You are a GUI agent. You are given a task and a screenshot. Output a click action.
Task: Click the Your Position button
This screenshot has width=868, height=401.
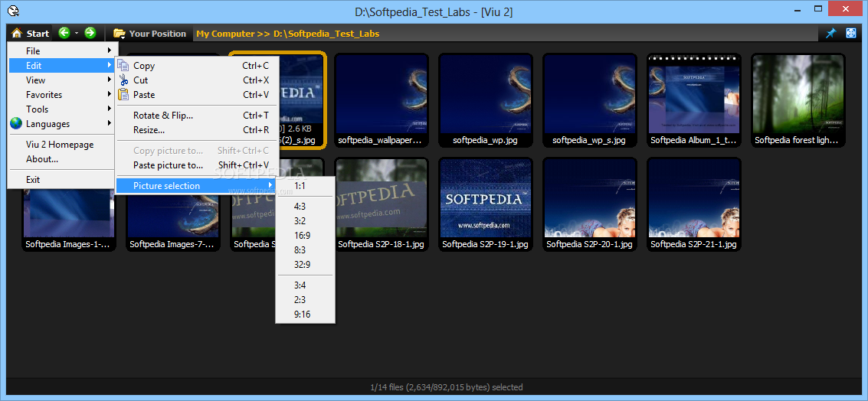pyautogui.click(x=151, y=34)
